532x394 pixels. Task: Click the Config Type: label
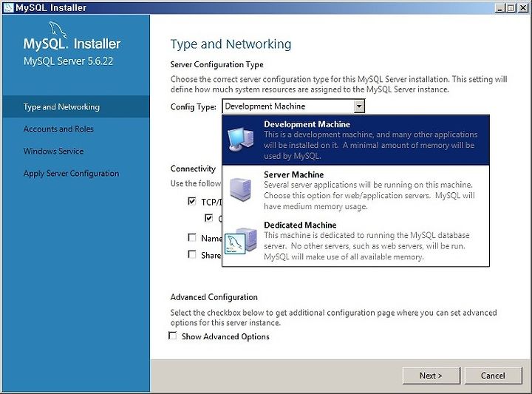(x=194, y=107)
